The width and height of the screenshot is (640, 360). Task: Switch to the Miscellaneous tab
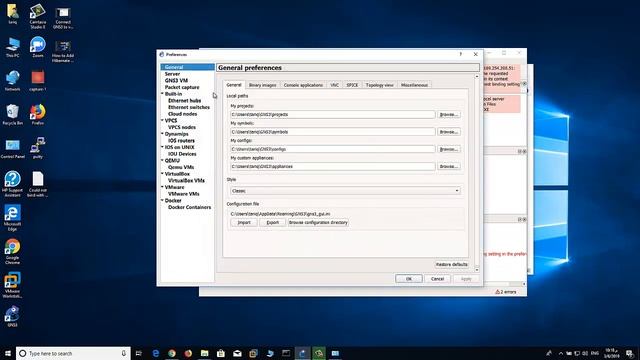coord(414,85)
